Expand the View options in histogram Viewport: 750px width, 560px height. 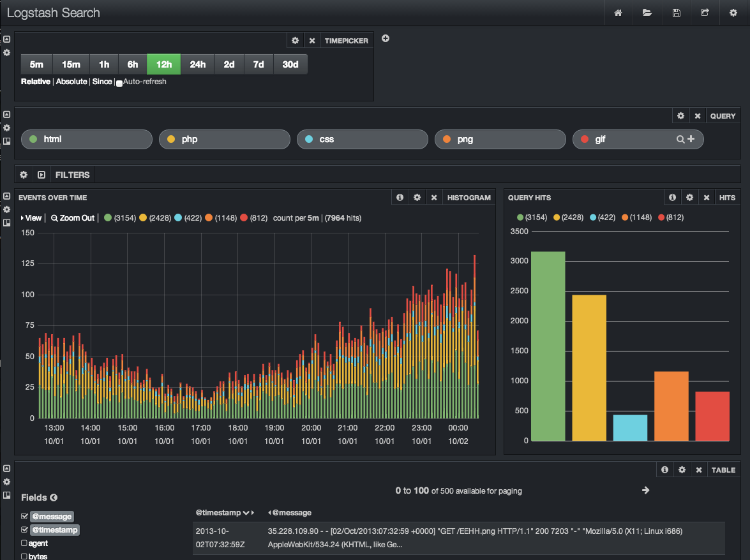[31, 218]
